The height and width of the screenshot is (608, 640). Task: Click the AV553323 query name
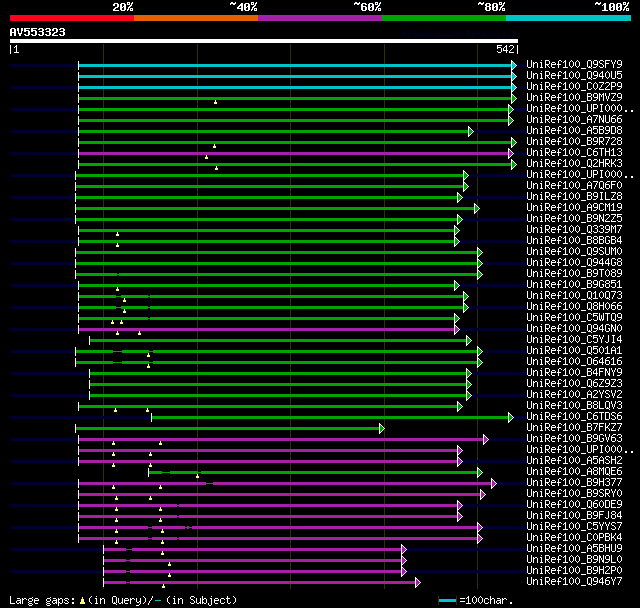(37, 32)
